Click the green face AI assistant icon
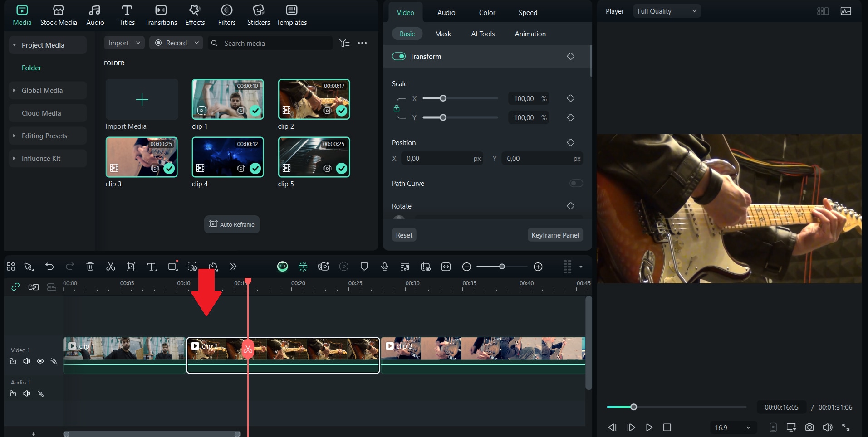Screen dimensions: 868x437 (283, 267)
